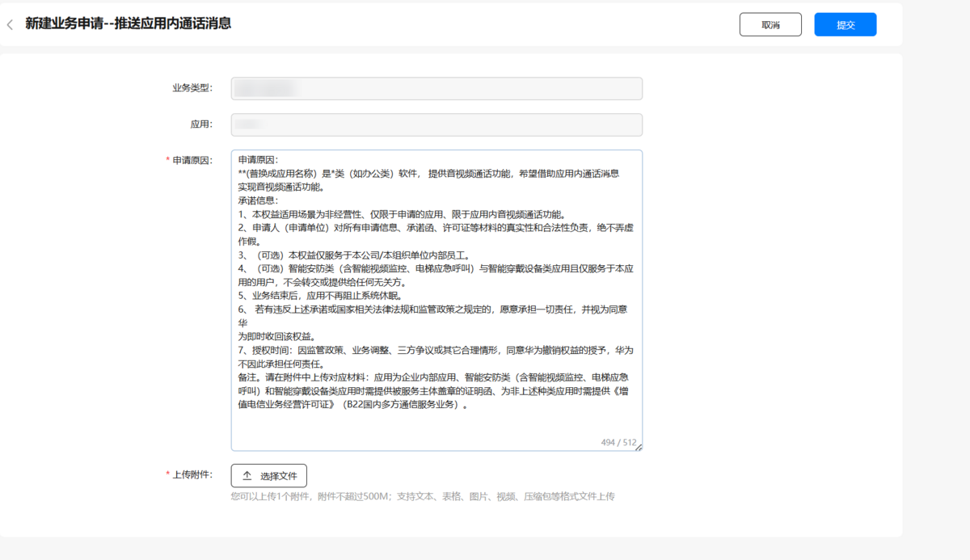Click the back arrow beside the page title

pyautogui.click(x=10, y=25)
